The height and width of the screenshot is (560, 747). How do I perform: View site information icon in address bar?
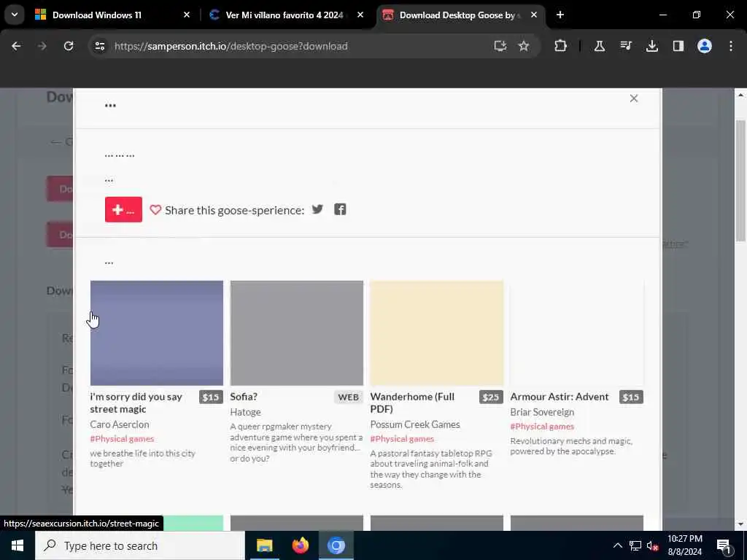99,46
